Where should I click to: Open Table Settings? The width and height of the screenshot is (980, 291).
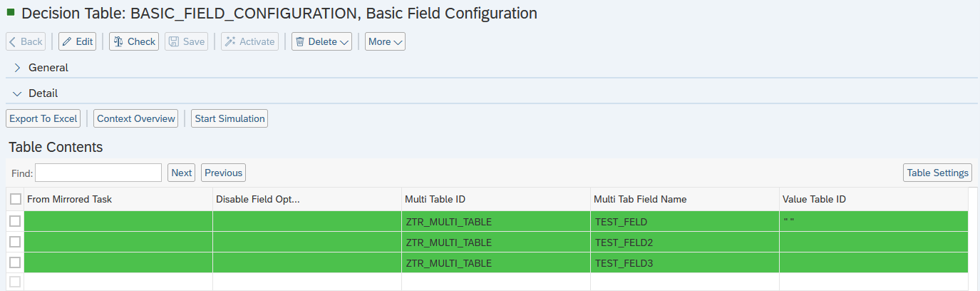937,173
